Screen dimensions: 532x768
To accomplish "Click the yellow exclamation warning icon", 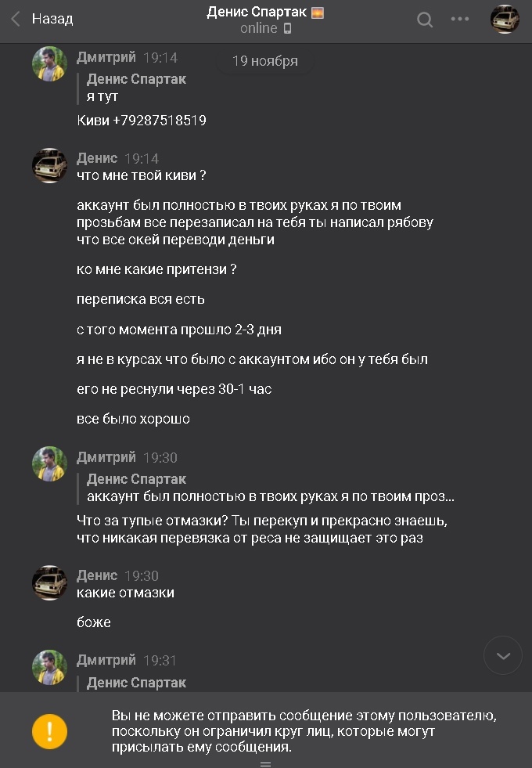I will (49, 731).
